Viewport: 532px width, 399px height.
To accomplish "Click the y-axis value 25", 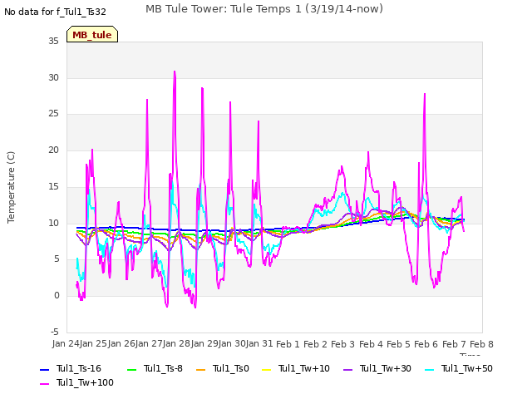I will (x=53, y=113).
